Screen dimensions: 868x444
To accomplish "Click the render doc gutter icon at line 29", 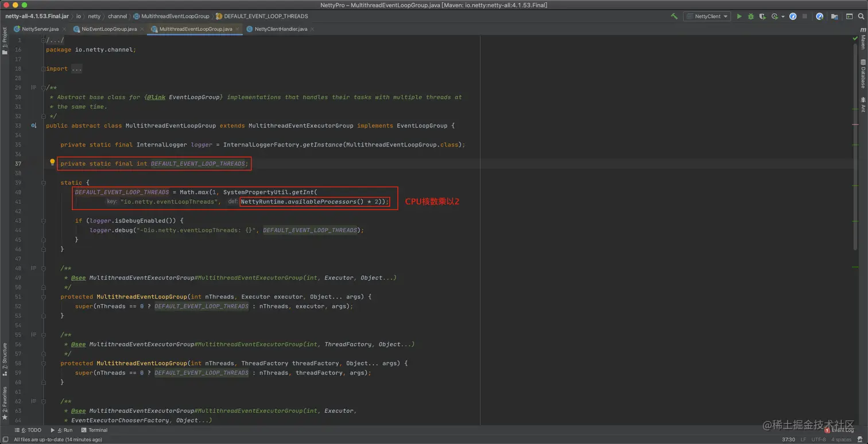I will click(x=34, y=87).
